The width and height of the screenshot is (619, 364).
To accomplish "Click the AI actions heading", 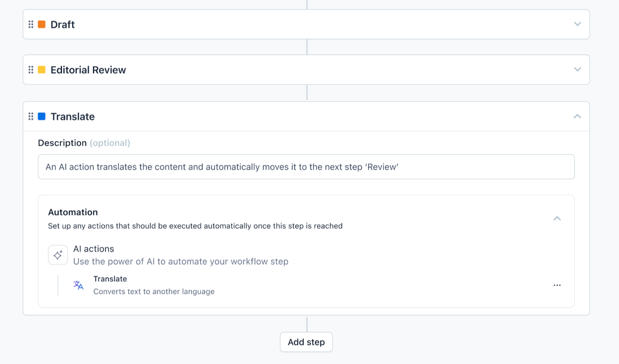I will point(94,249).
